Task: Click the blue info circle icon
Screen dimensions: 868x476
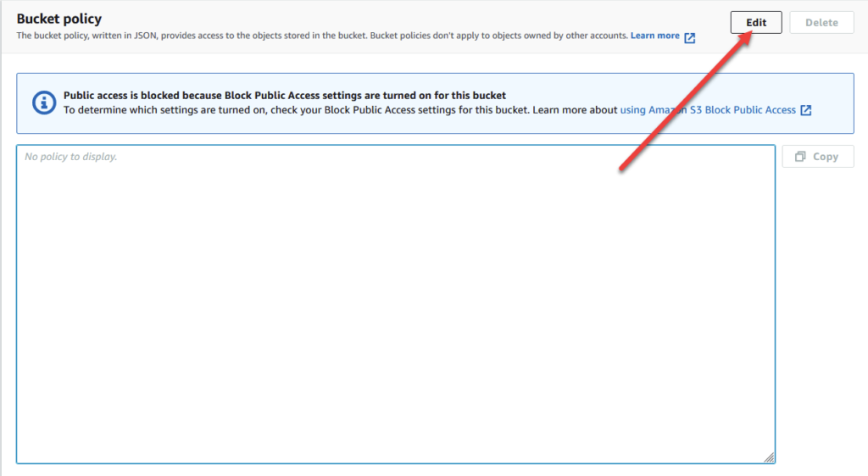Action: pos(44,102)
